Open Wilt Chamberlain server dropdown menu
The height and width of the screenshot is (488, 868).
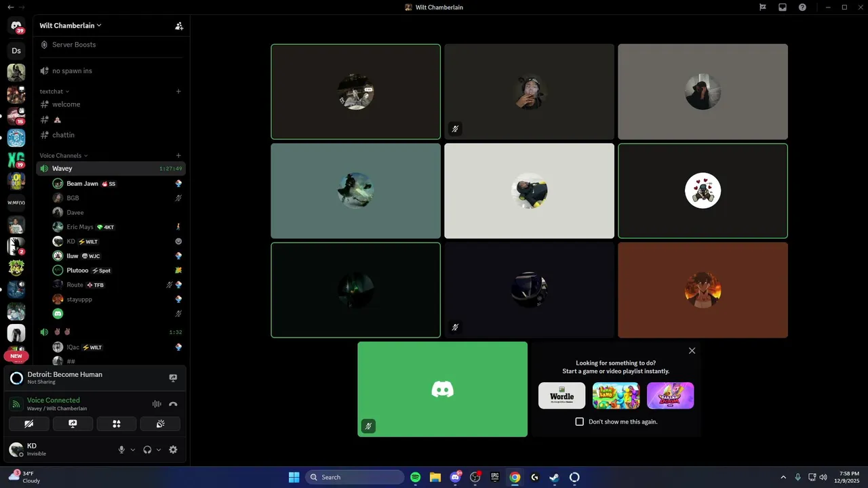(71, 26)
